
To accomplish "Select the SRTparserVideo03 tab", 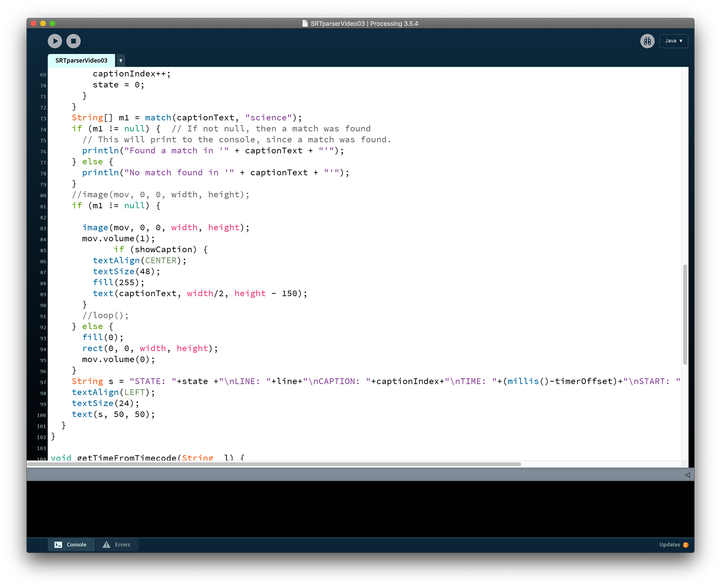I will (x=81, y=60).
